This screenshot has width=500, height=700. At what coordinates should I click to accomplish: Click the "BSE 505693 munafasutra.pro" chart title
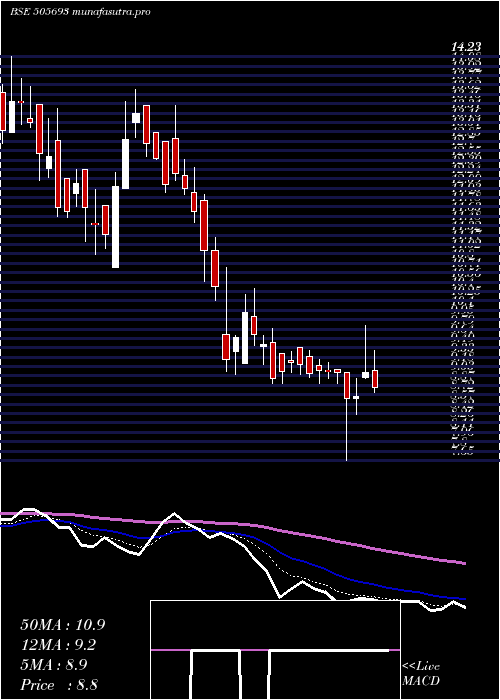[x=80, y=12]
